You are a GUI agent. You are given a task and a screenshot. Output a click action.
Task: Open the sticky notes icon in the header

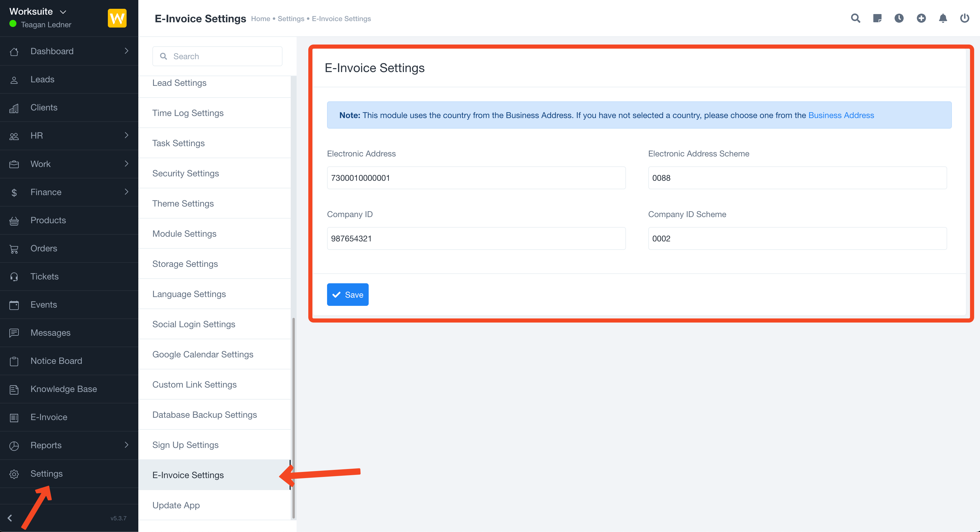coord(877,18)
